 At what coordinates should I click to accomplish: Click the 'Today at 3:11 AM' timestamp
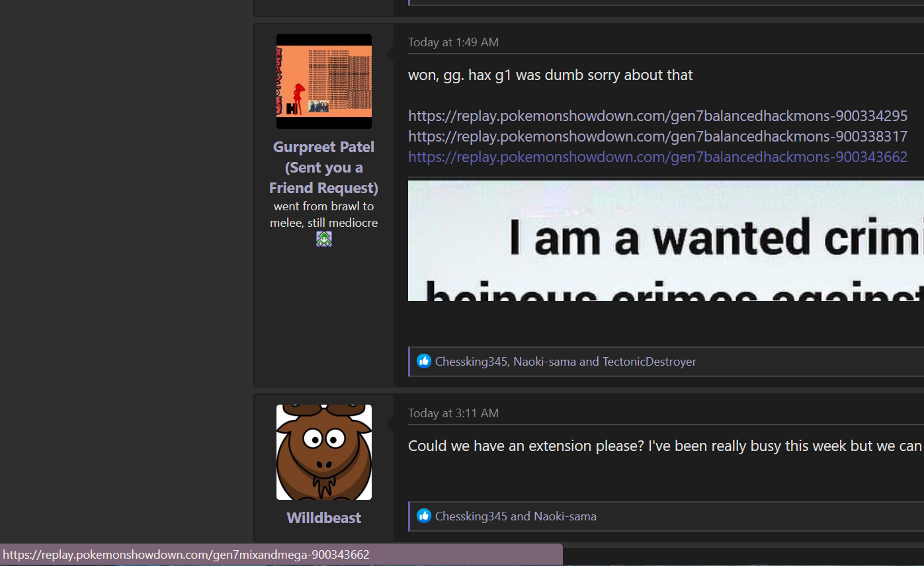coord(453,413)
